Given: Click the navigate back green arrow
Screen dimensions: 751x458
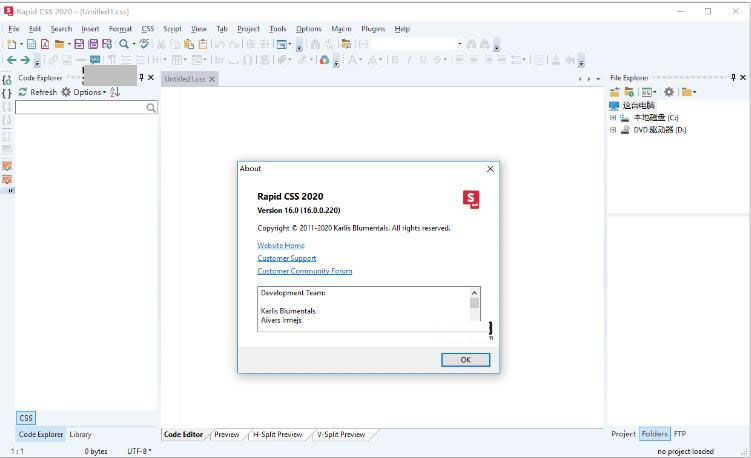Looking at the screenshot, I should click(11, 60).
